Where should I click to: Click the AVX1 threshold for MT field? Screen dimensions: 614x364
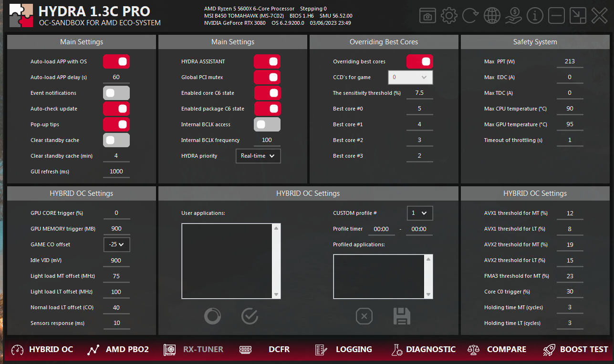tap(570, 213)
